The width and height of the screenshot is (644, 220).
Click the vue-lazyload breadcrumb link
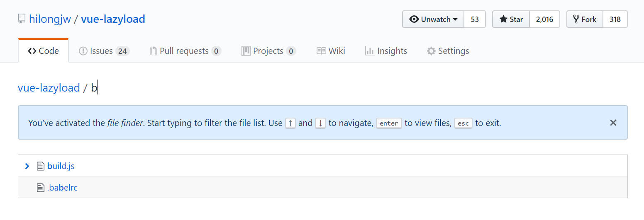click(x=49, y=88)
